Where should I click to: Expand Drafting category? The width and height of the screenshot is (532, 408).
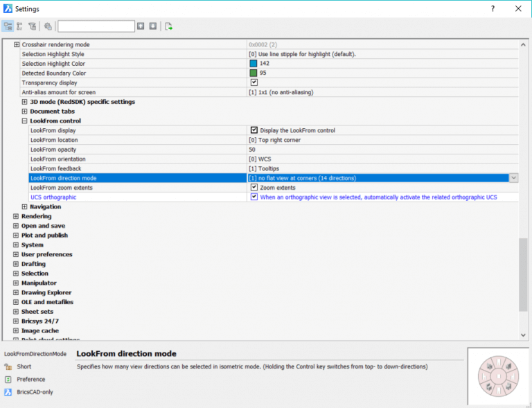click(x=16, y=263)
